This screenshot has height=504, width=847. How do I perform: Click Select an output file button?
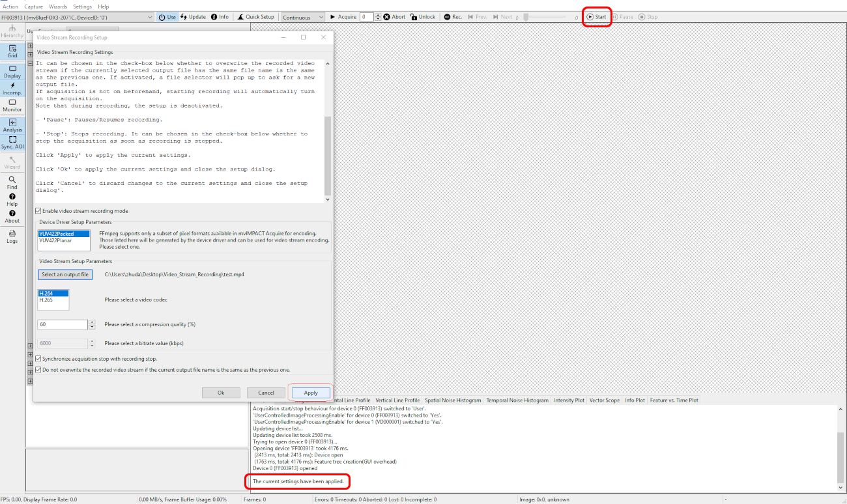pos(65,275)
